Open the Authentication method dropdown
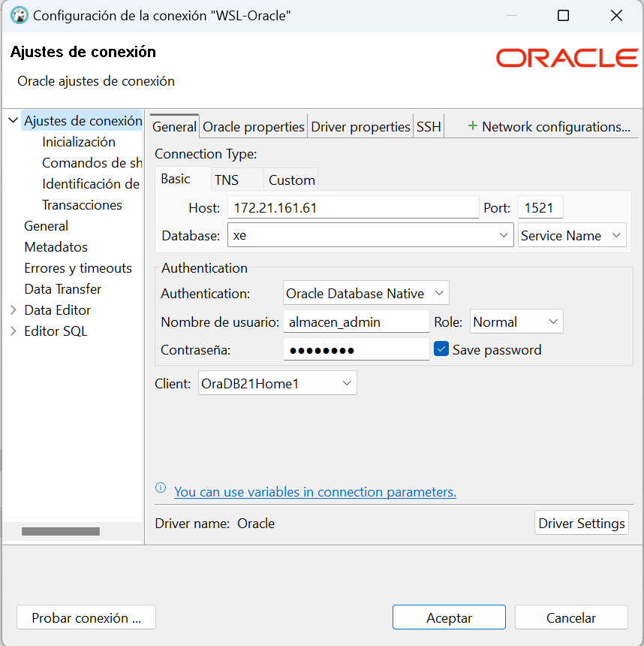644x646 pixels. click(366, 294)
